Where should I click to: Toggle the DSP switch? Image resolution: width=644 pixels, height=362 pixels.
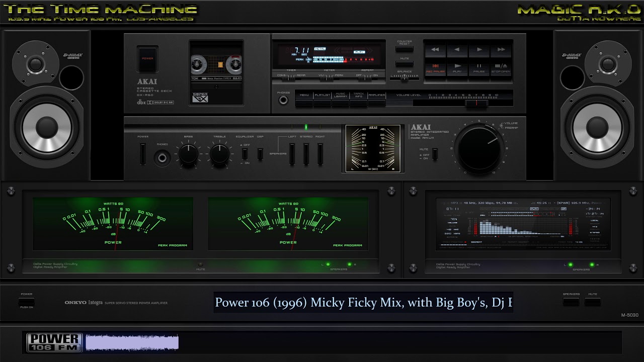260,154
